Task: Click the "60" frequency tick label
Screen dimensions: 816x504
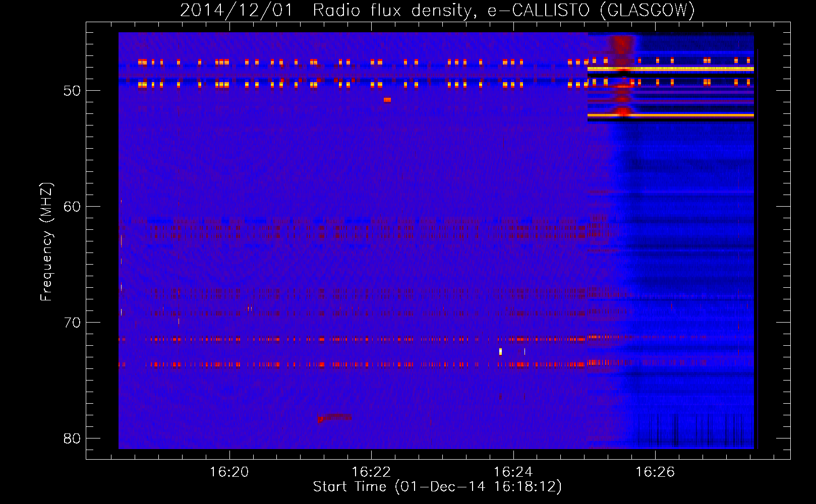Action: tap(72, 207)
